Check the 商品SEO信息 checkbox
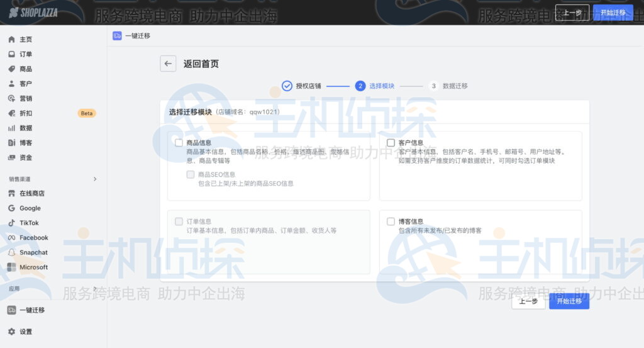This screenshot has width=644, height=348. click(190, 174)
